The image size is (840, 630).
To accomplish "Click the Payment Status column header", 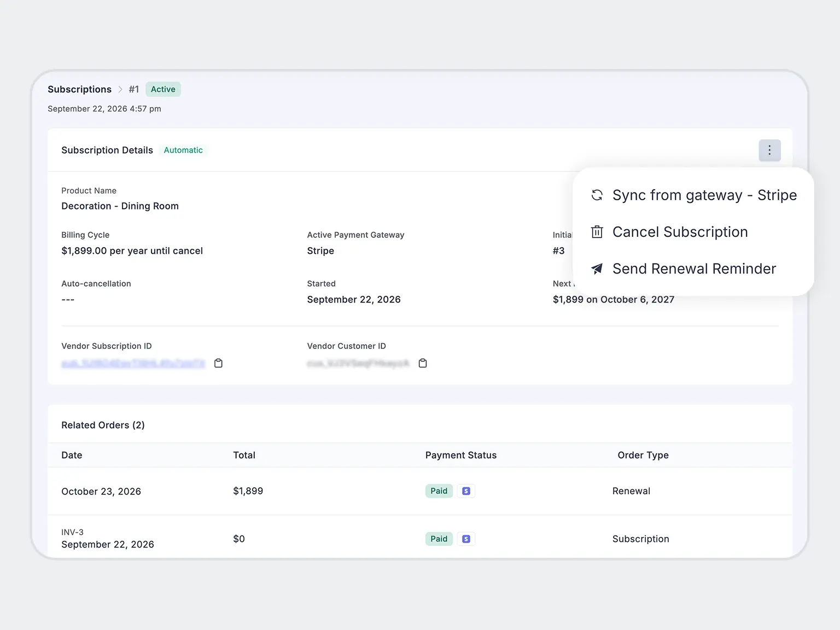I will [461, 455].
